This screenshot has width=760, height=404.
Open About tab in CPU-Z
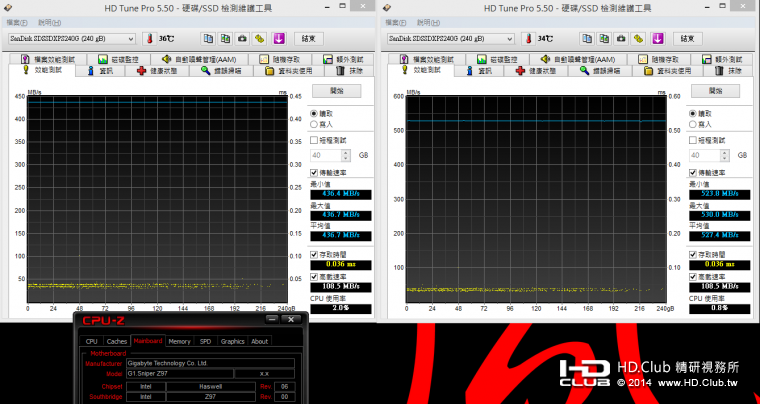click(259, 342)
